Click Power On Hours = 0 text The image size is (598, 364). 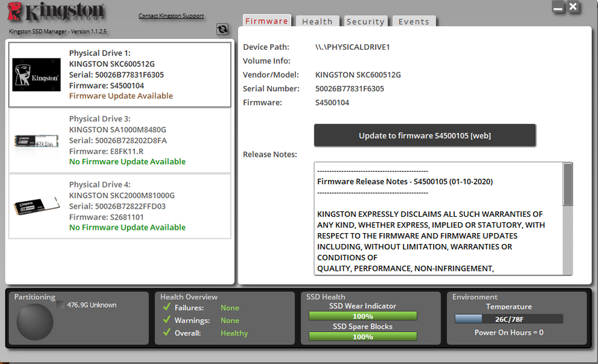point(509,333)
